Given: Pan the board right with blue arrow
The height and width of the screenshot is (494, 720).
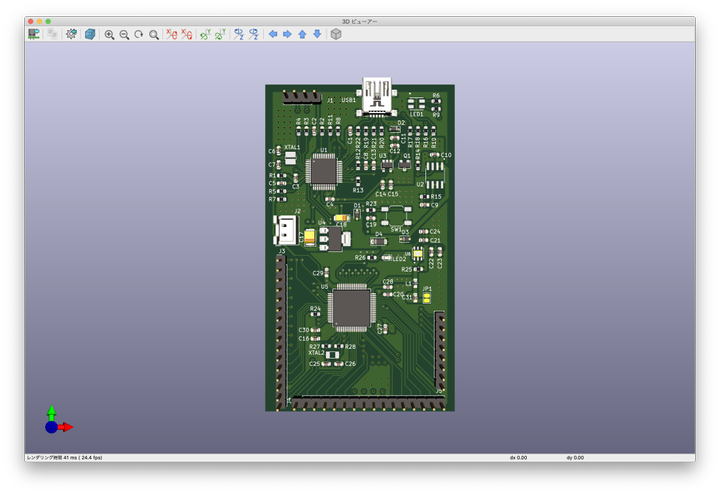Looking at the screenshot, I should pos(287,34).
